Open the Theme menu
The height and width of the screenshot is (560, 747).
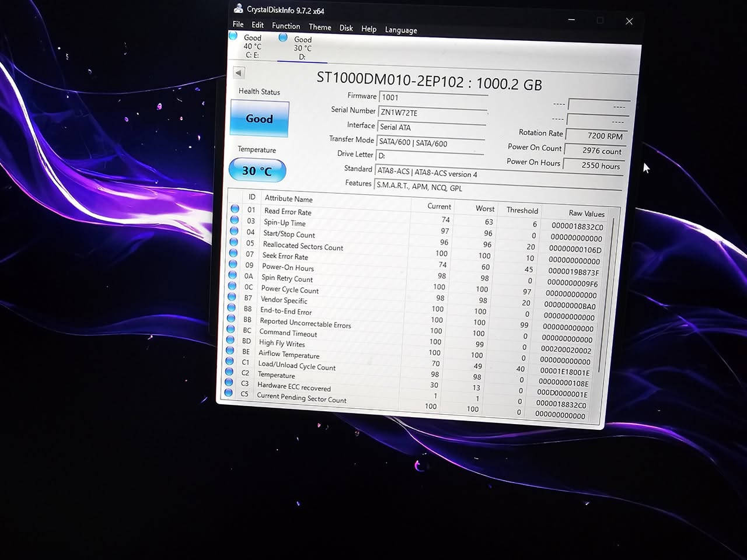click(320, 27)
